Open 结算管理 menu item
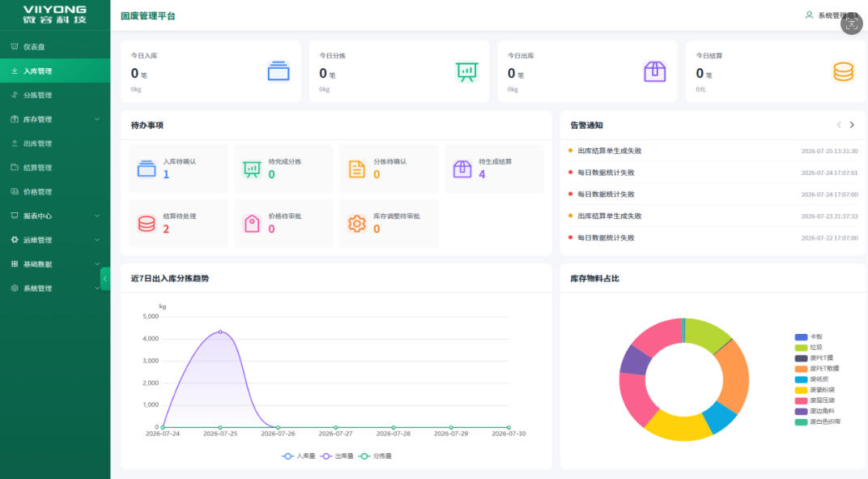This screenshot has height=479, width=868. [55, 168]
